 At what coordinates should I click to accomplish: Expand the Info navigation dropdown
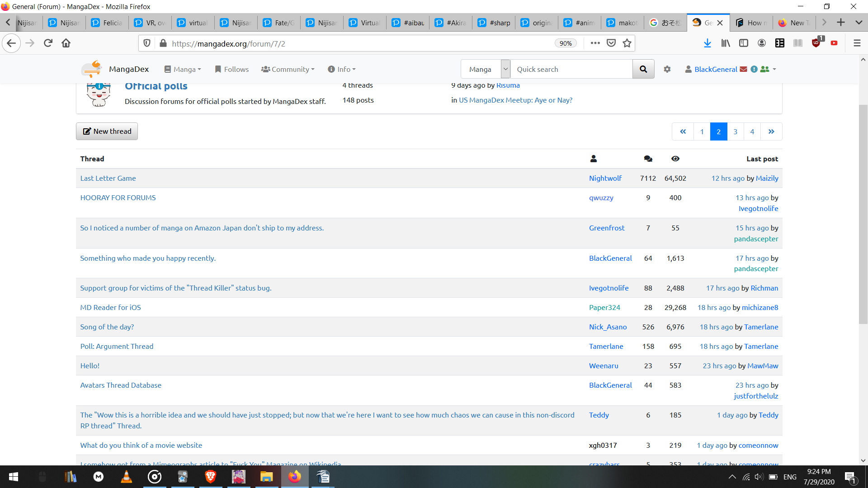[342, 69]
